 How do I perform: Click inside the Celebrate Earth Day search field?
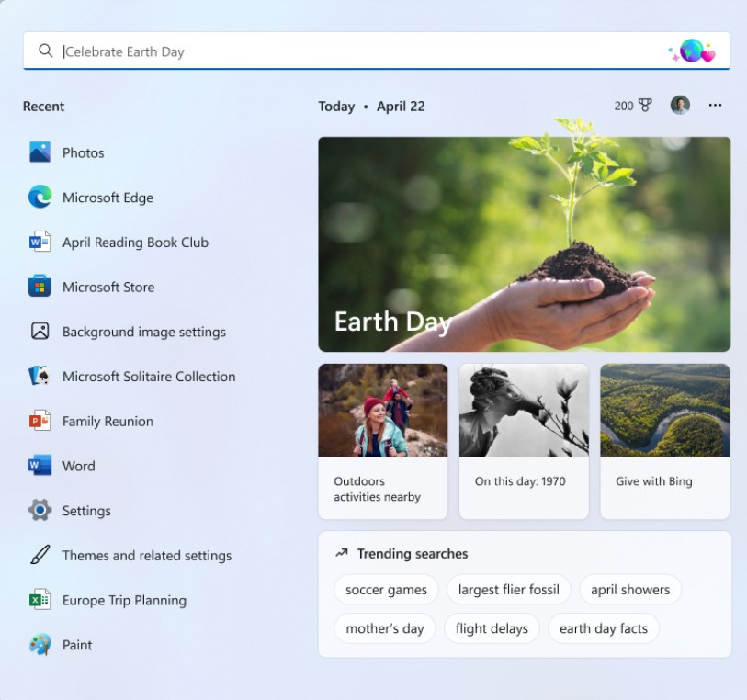click(184, 51)
